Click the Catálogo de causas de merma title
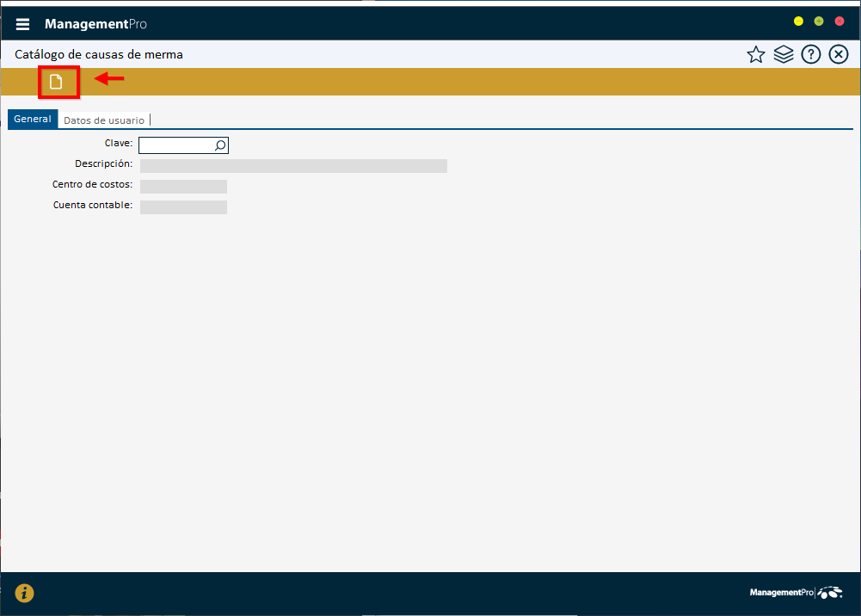 click(99, 54)
